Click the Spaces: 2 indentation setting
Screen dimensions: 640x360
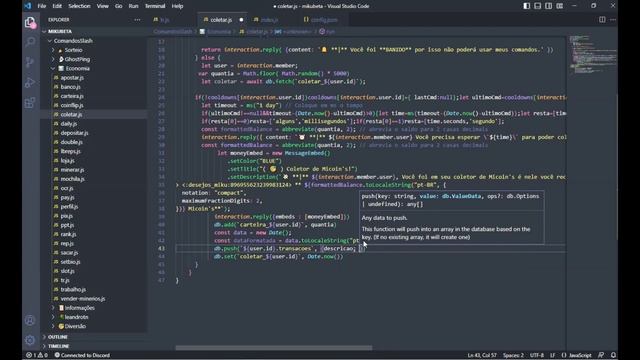pos(513,355)
